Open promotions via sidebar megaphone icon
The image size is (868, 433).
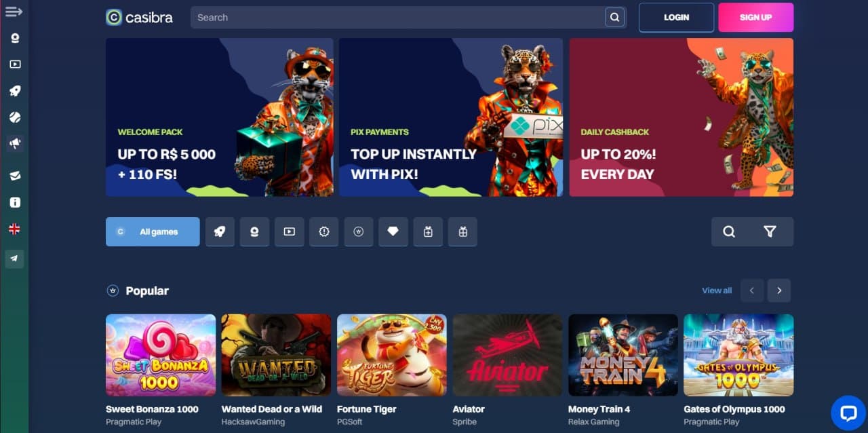[14, 143]
